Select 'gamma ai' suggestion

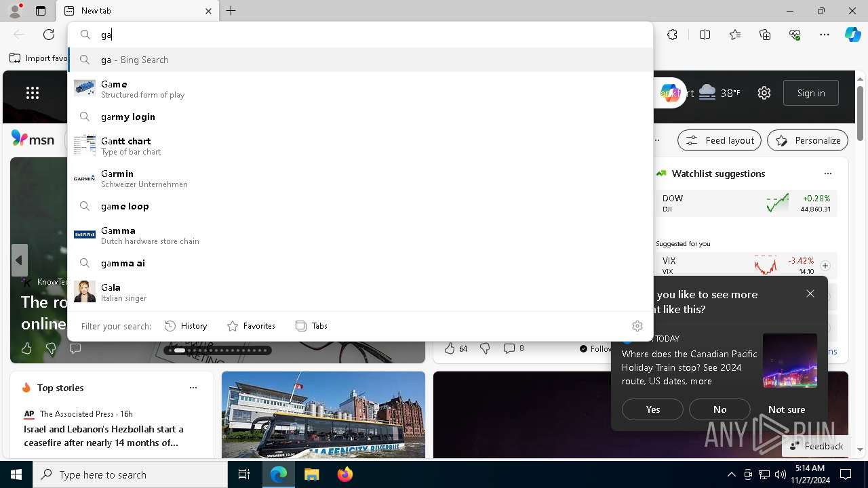(x=361, y=263)
